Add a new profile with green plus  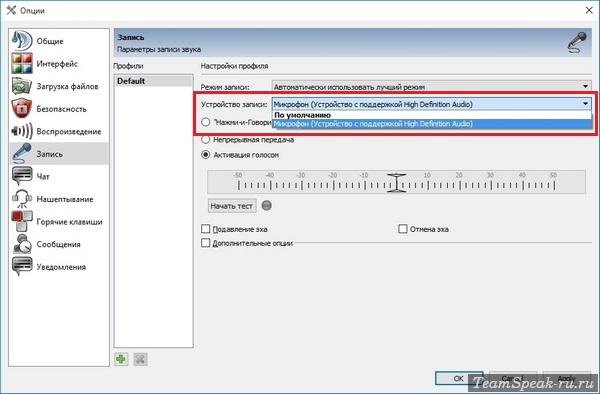click(x=121, y=359)
